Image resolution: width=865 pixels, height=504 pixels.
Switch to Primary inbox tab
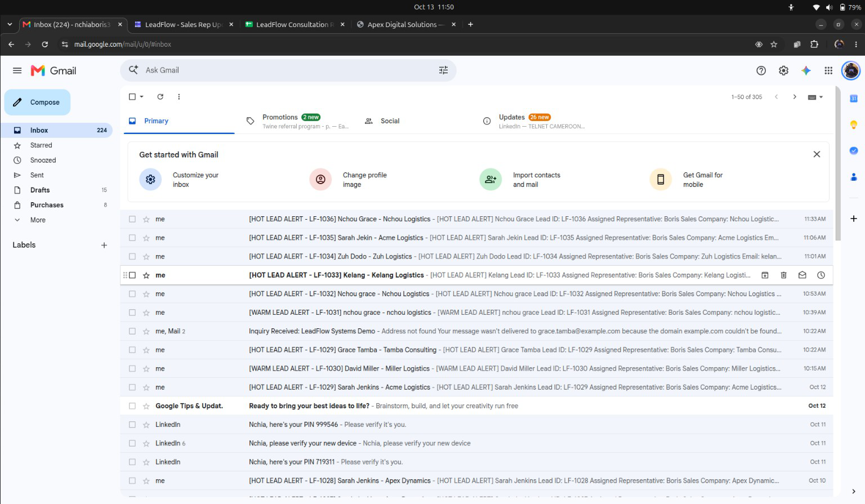tap(179, 121)
